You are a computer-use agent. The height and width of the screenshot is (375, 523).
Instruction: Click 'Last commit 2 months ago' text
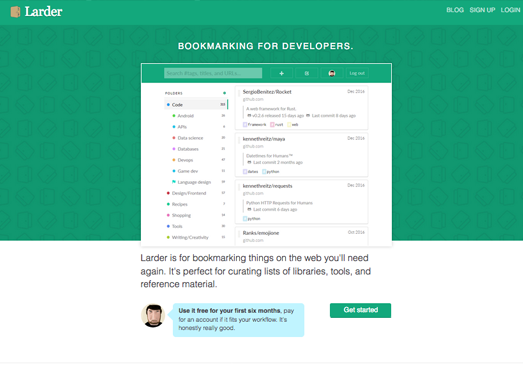(278, 162)
